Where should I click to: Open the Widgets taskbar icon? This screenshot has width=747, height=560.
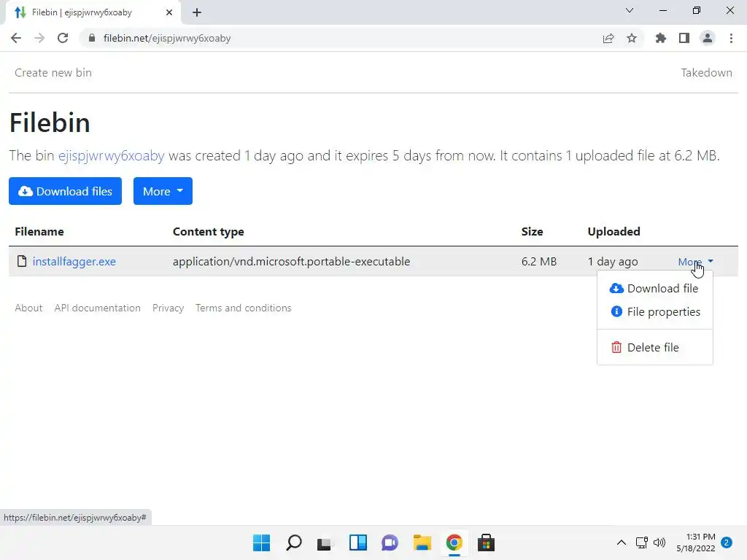[357, 542]
